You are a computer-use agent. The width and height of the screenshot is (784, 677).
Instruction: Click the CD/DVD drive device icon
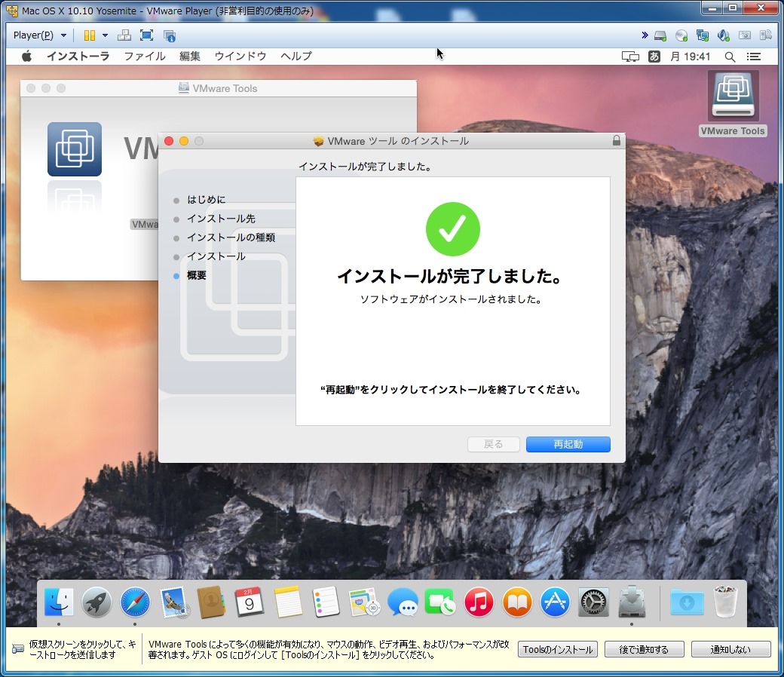click(681, 35)
